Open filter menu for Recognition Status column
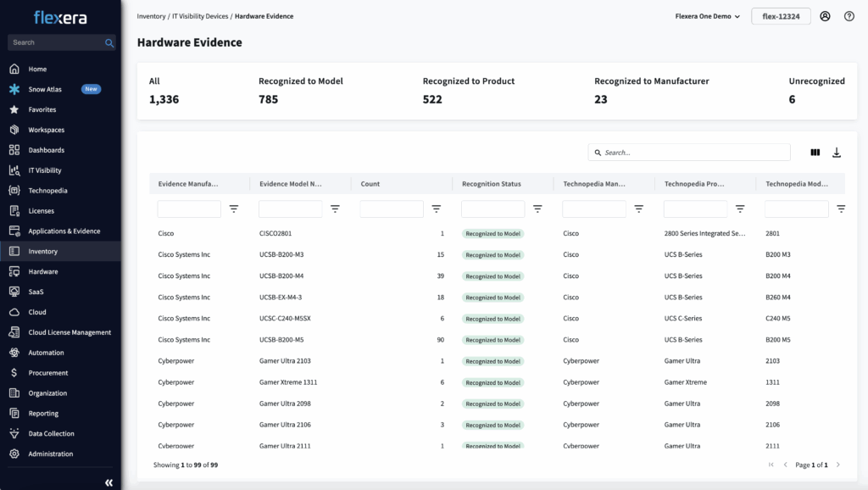Image resolution: width=868 pixels, height=490 pixels. click(537, 209)
